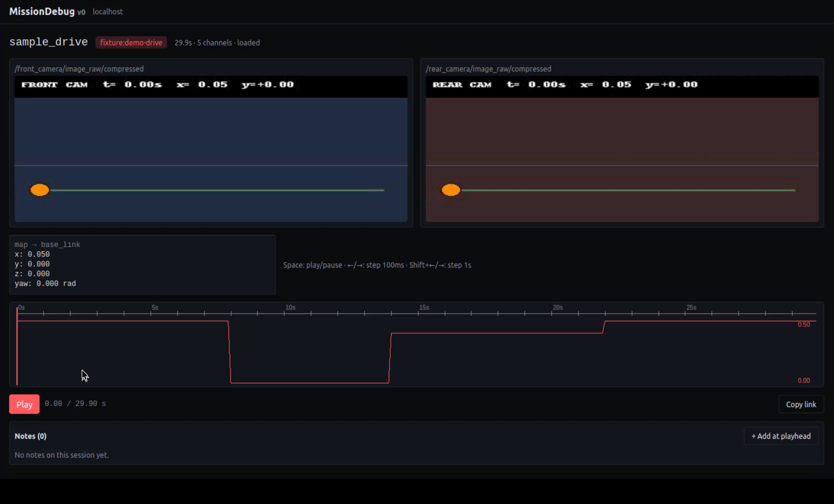This screenshot has width=834, height=504.
Task: Click the 'z: 0.000' transform value
Action: 32,274
